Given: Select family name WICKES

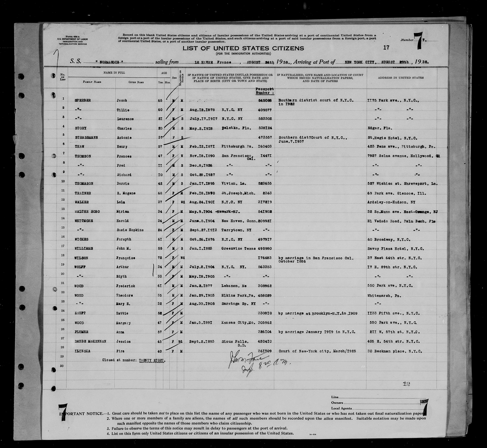Looking at the screenshot, I should point(82,240).
